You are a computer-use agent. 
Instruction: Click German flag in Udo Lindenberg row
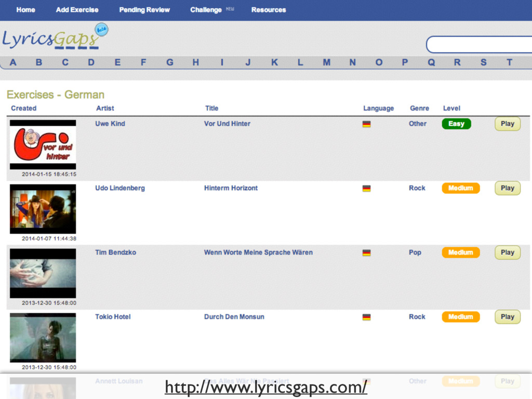(x=366, y=189)
